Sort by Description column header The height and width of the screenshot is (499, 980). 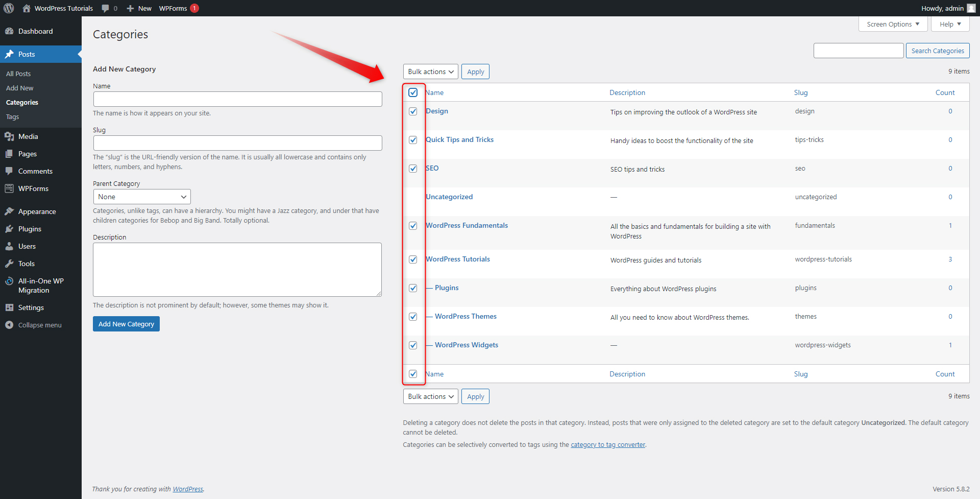point(627,92)
